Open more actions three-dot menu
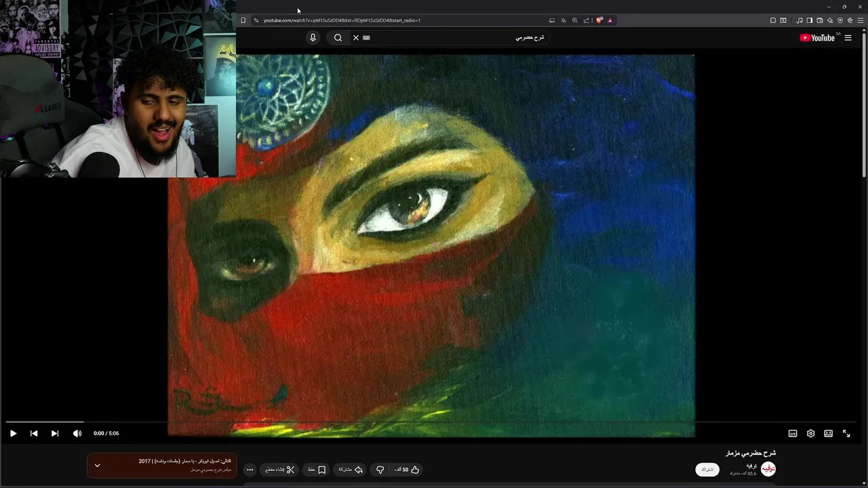868x488 pixels. [x=250, y=469]
